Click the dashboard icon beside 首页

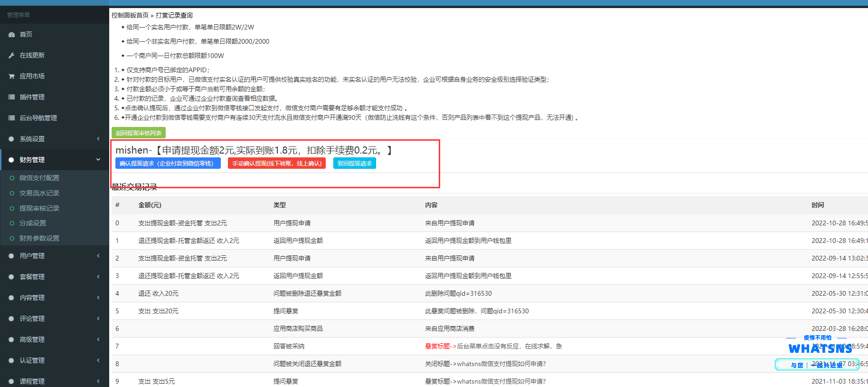click(11, 34)
